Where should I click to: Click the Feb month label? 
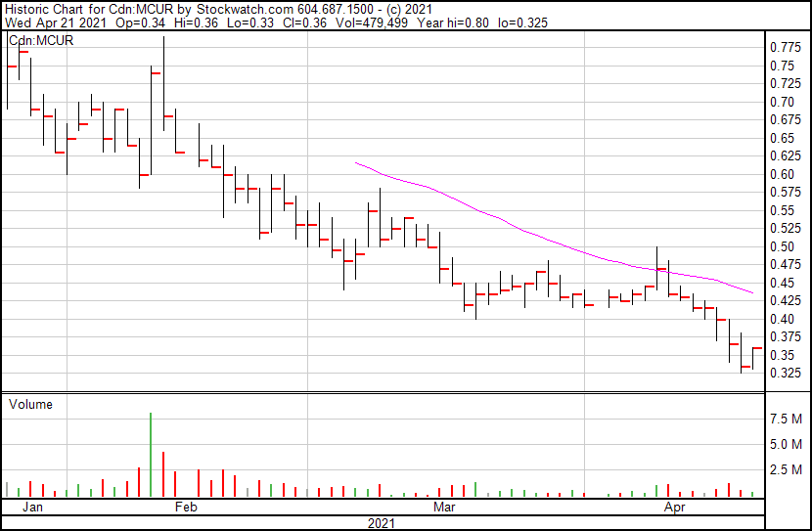point(186,507)
